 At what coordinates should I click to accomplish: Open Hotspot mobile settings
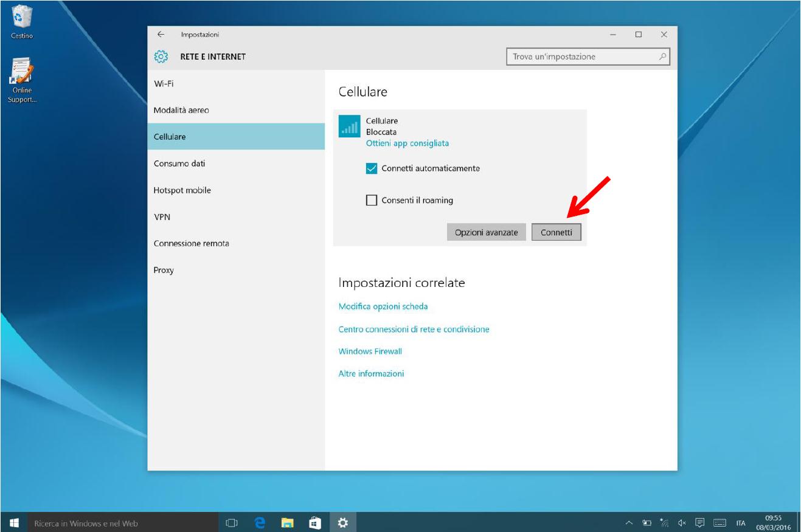pyautogui.click(x=236, y=190)
